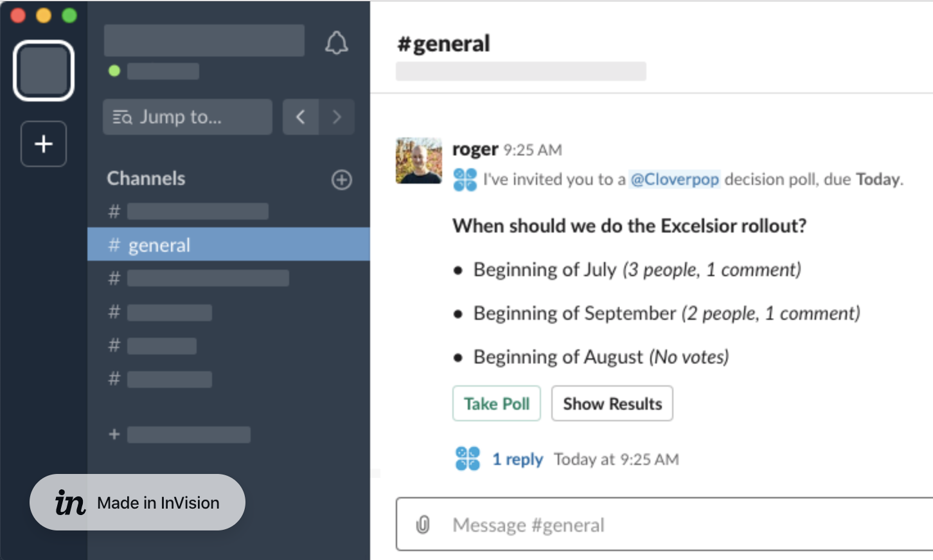The width and height of the screenshot is (933, 560).
Task: Open the thread via the 1 reply link
Action: point(518,459)
